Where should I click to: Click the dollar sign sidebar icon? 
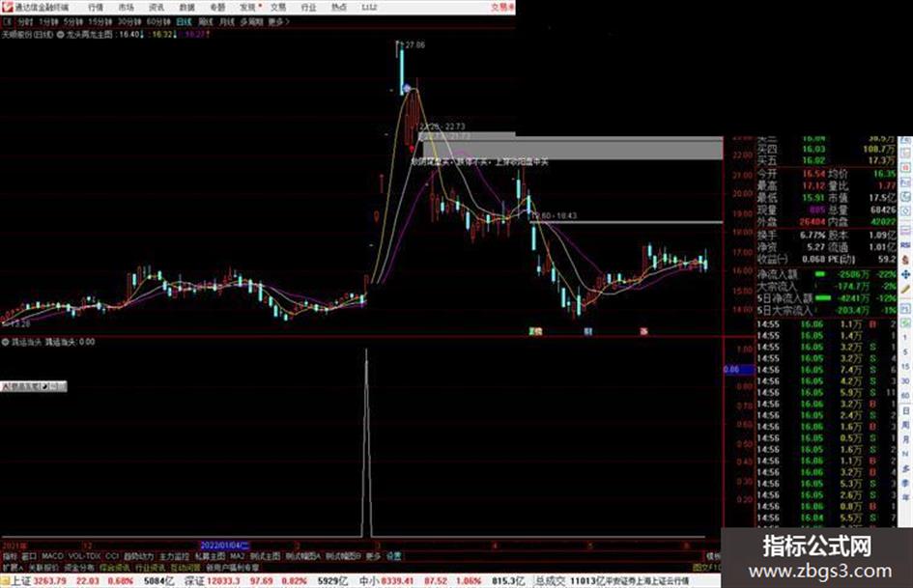(x=905, y=260)
